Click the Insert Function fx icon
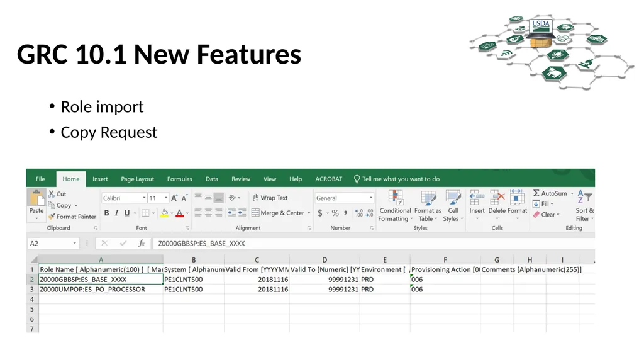This screenshot has width=644, height=362. pyautogui.click(x=142, y=244)
